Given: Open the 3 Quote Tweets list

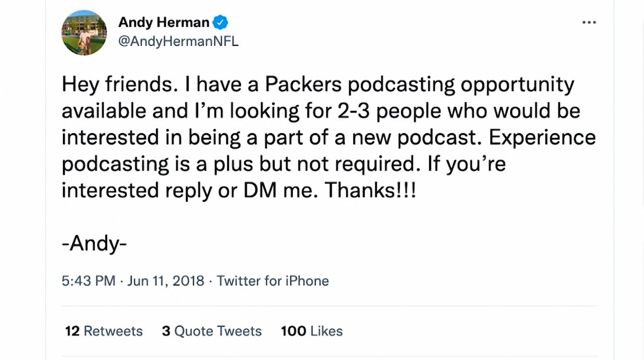Looking at the screenshot, I should pos(211,331).
